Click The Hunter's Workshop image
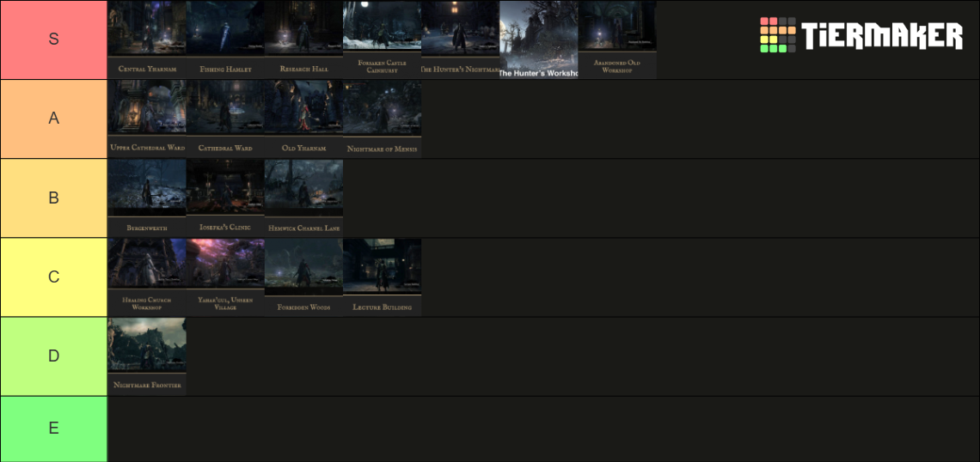This screenshot has height=462, width=980. (539, 40)
